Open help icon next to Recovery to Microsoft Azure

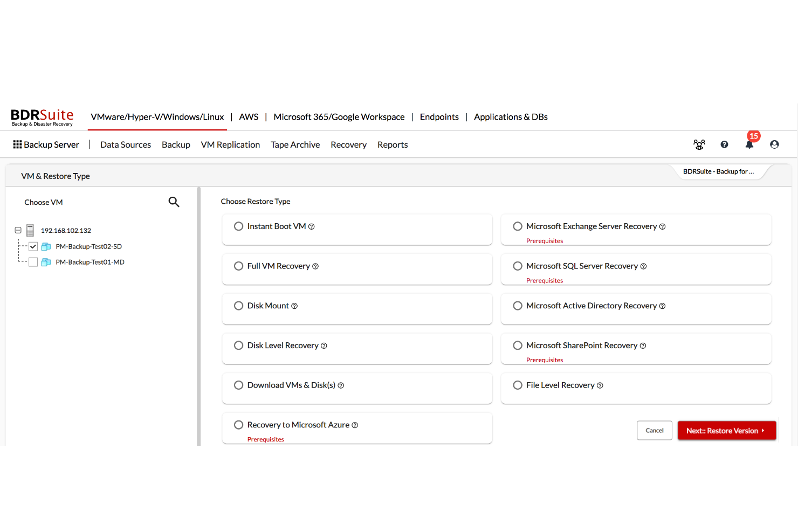tap(355, 425)
